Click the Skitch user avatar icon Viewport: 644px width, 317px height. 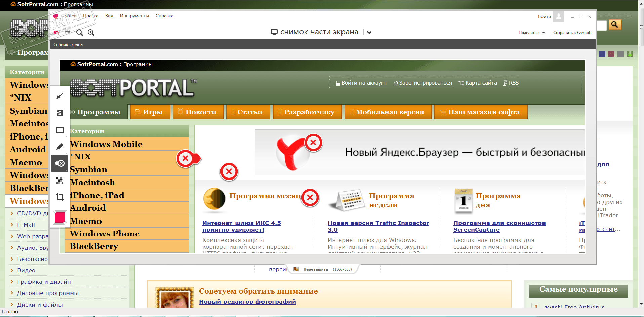tap(559, 16)
